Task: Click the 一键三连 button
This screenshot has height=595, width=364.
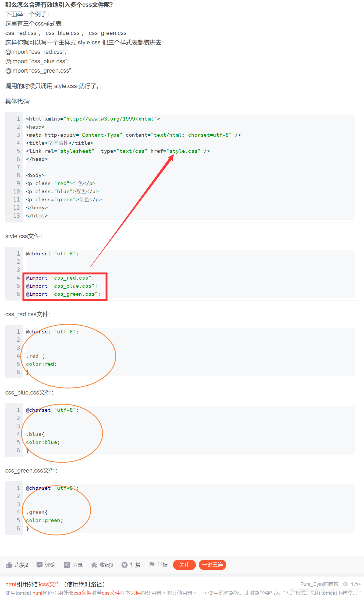Action: [213, 565]
